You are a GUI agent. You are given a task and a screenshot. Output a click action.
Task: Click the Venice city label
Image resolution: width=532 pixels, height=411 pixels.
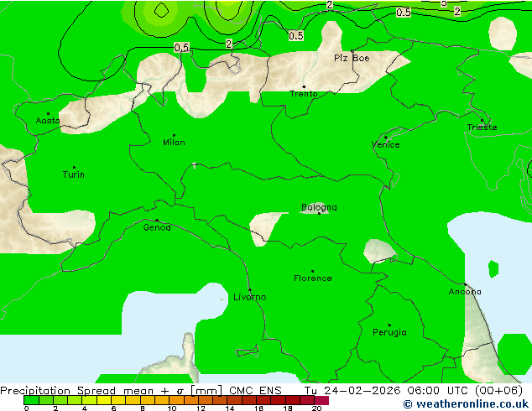coord(386,145)
